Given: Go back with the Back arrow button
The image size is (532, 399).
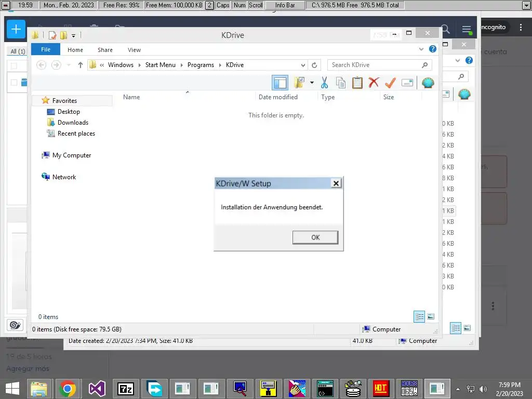Looking at the screenshot, I should point(41,65).
